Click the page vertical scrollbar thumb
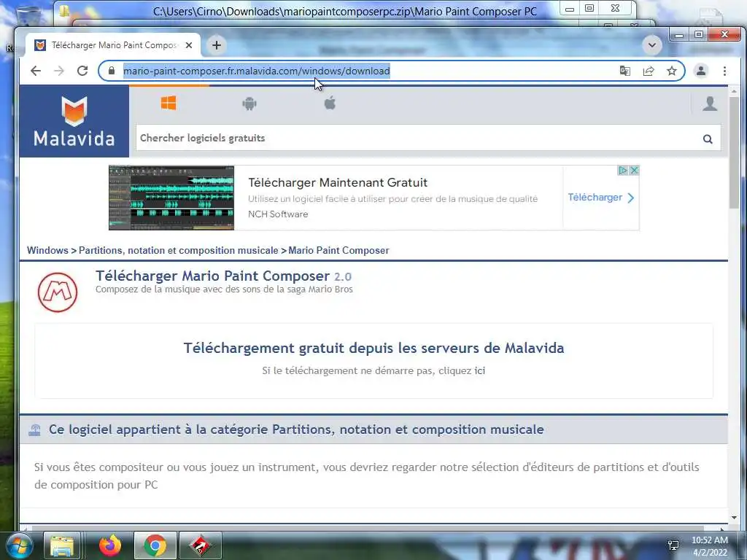747x560 pixels. (x=734, y=152)
